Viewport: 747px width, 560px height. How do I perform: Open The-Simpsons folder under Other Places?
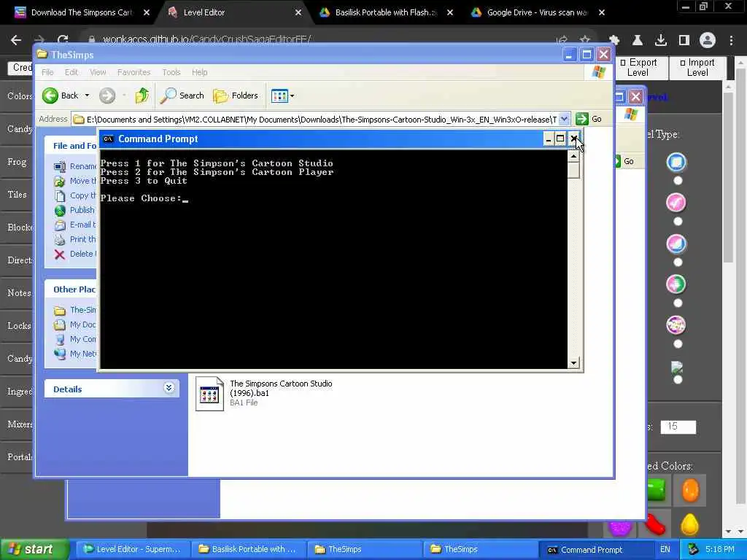tap(75, 310)
